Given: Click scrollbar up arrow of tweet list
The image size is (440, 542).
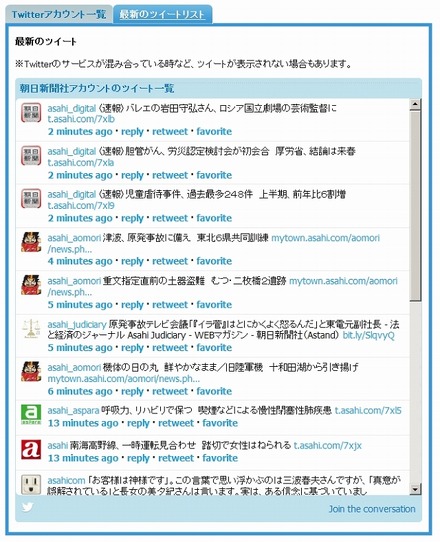Looking at the screenshot, I should tap(415, 104).
